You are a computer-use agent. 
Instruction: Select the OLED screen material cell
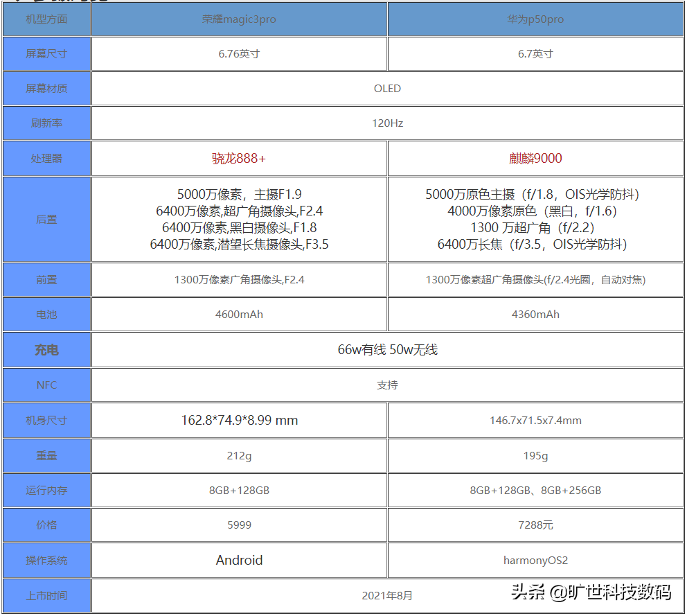pyautogui.click(x=387, y=89)
